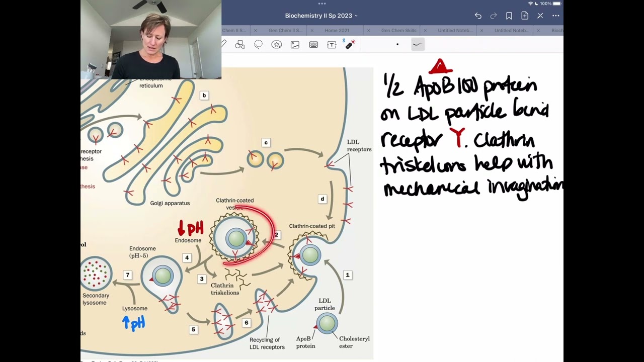The image size is (644, 362).
Task: Click the 'LDL particle' label
Action: point(325,304)
